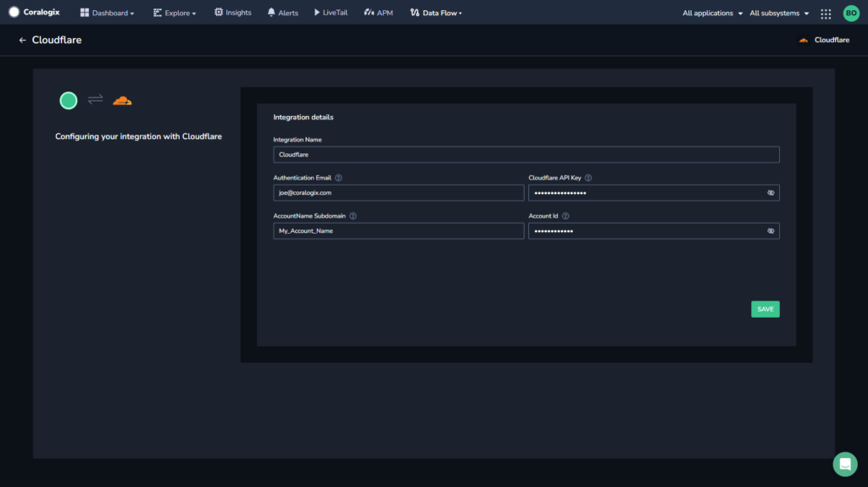Open the Alerts page

point(282,13)
